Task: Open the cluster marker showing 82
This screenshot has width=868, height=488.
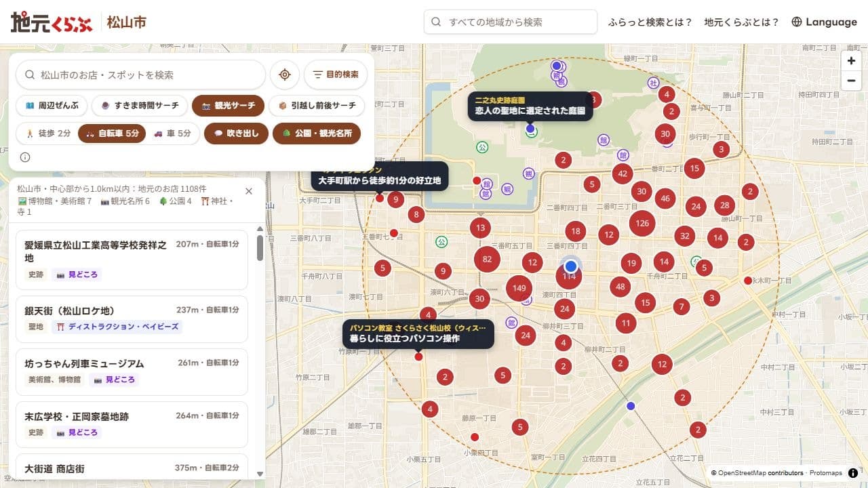Action: (487, 259)
